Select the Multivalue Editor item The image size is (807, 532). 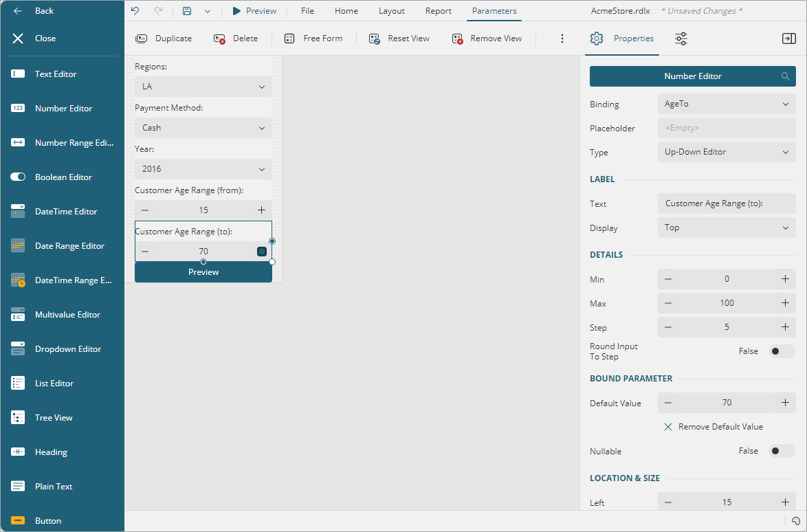62,315
